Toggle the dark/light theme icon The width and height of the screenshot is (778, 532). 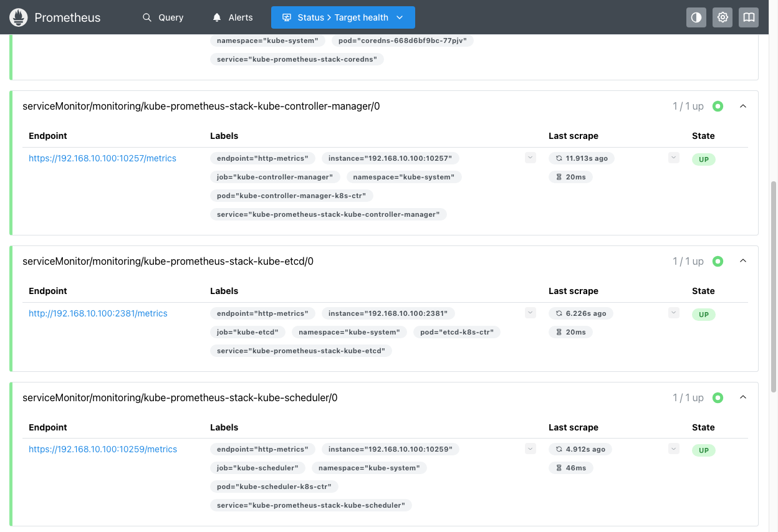[696, 17]
